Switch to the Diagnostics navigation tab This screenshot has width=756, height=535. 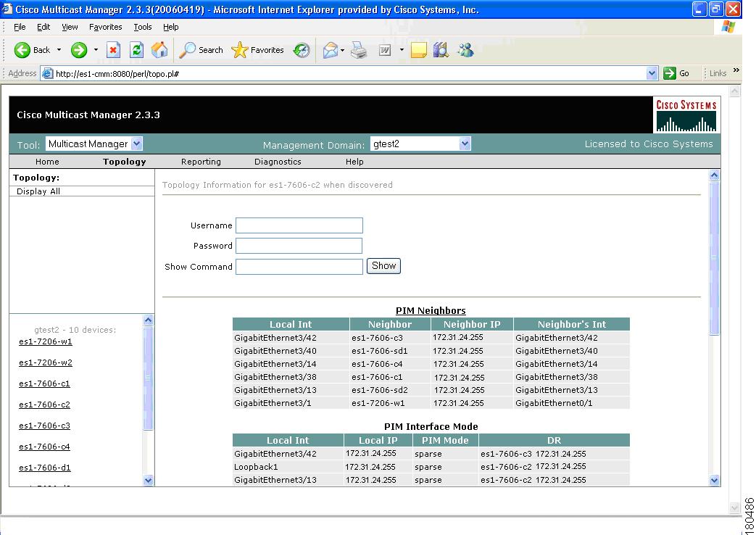click(x=278, y=162)
